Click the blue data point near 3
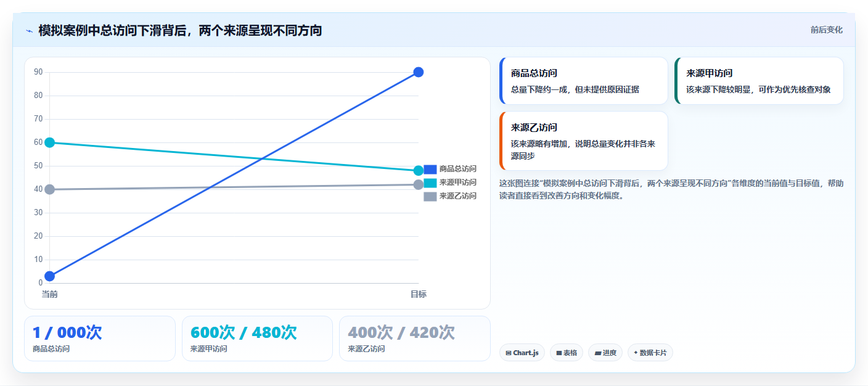Screen dimensions: 868x386 50,276
